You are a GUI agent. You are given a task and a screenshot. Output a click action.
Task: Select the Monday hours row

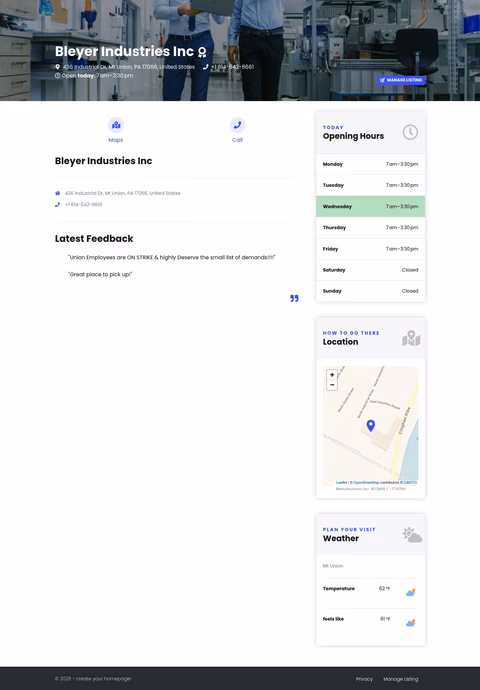(370, 164)
